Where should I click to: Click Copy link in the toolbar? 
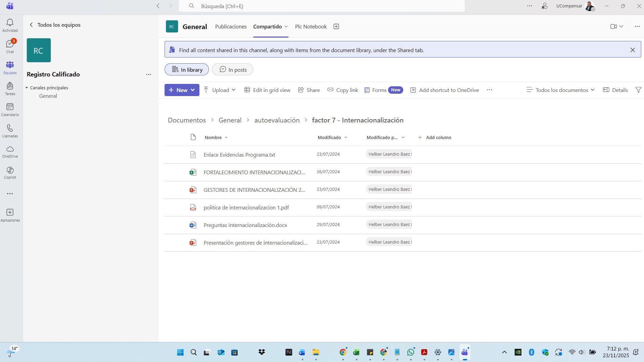coord(342,90)
